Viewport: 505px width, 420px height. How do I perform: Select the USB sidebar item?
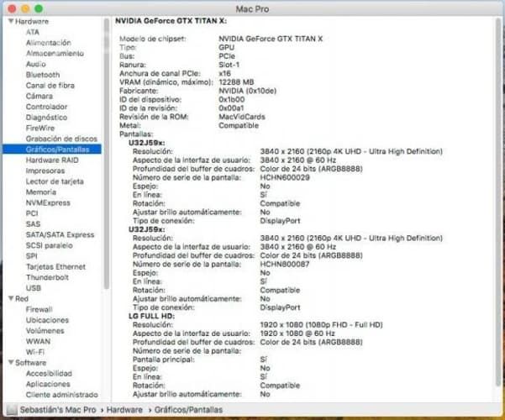point(34,288)
